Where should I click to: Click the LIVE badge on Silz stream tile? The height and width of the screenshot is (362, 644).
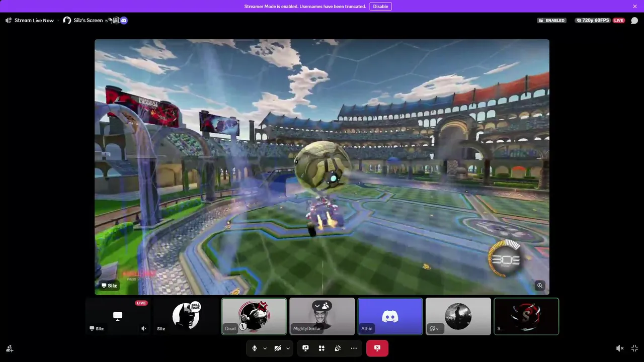point(141,303)
